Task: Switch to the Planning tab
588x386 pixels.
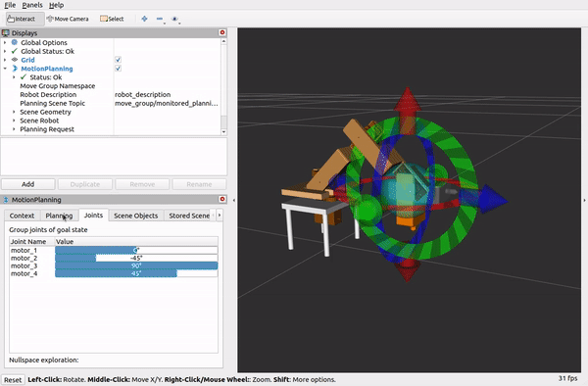Action: point(59,216)
